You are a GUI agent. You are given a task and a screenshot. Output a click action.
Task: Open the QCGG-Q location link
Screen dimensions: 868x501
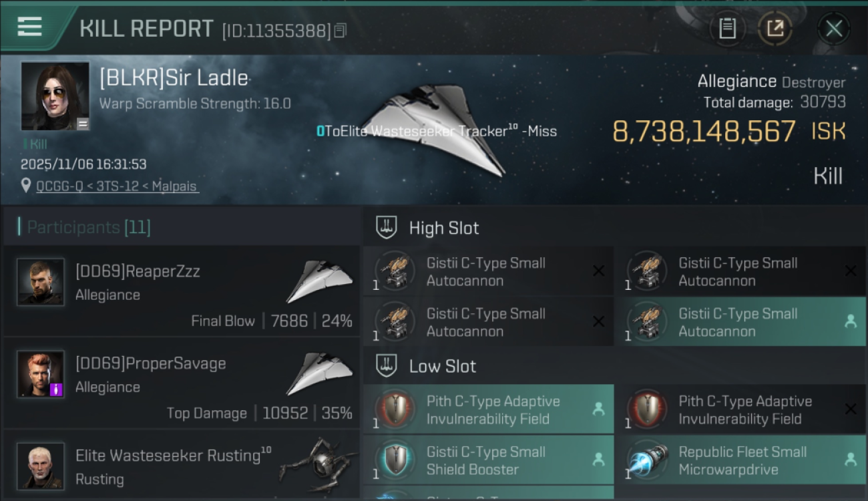pyautogui.click(x=118, y=186)
